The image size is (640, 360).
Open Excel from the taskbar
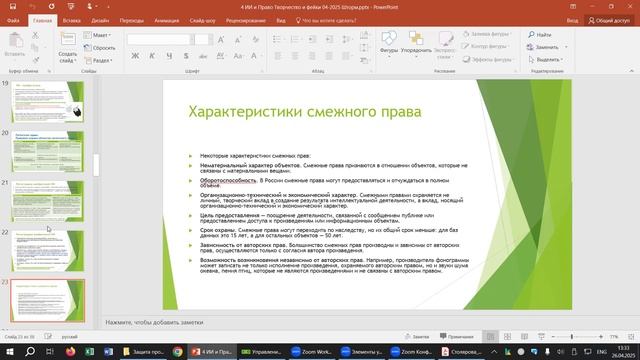pyautogui.click(x=89, y=351)
